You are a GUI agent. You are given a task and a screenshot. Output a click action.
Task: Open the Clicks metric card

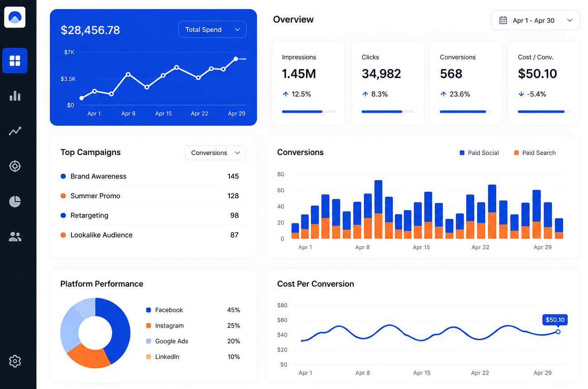pos(387,83)
